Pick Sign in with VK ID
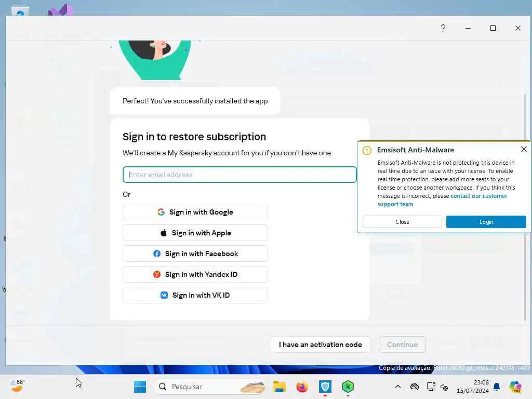This screenshot has width=532, height=399. click(195, 295)
